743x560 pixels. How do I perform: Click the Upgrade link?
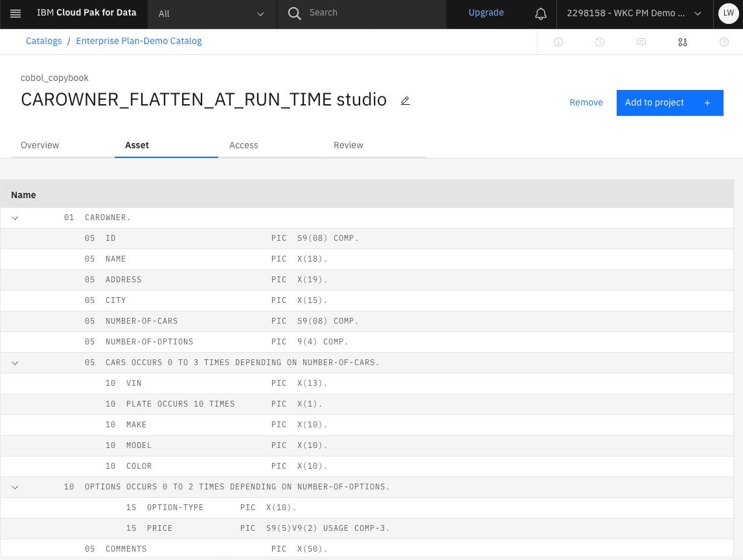pyautogui.click(x=486, y=13)
